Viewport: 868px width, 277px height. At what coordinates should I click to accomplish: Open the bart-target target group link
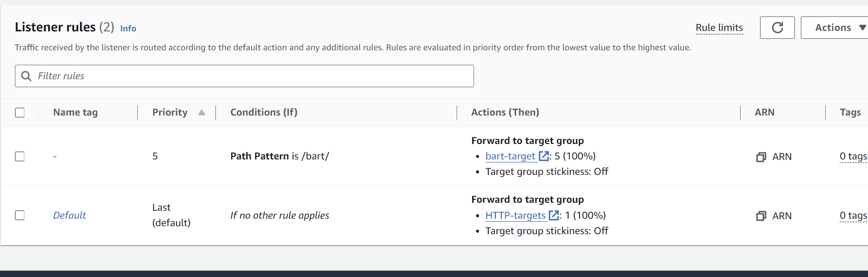tap(510, 156)
